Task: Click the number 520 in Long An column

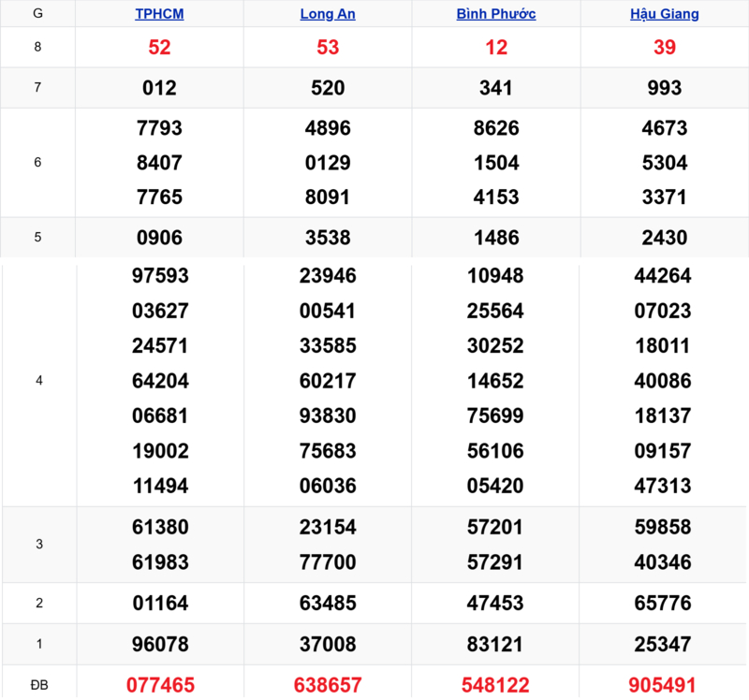Action: (x=328, y=88)
